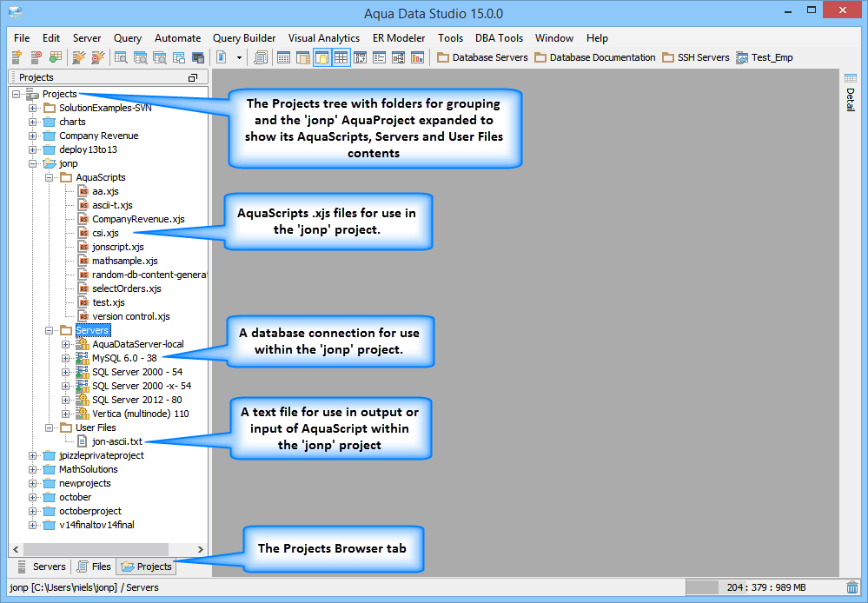Viewport: 868px width, 603px height.
Task: Select the csi.xjs script file
Action: 105,233
